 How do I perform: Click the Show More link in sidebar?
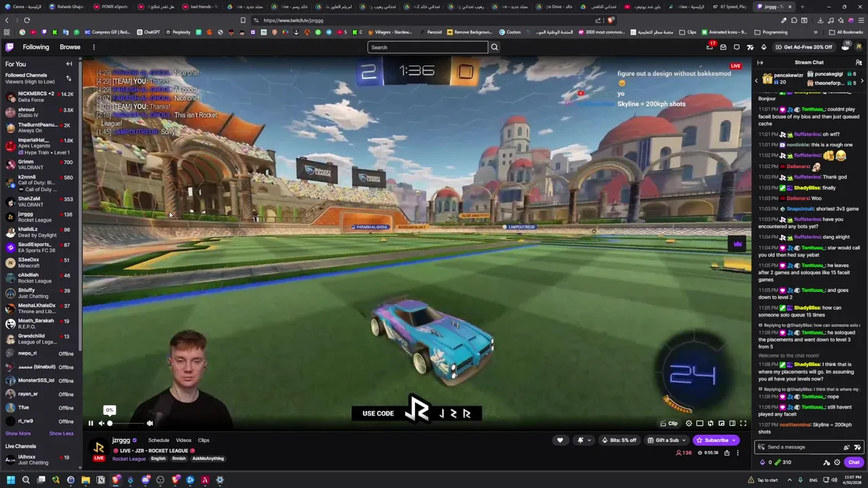click(18, 434)
